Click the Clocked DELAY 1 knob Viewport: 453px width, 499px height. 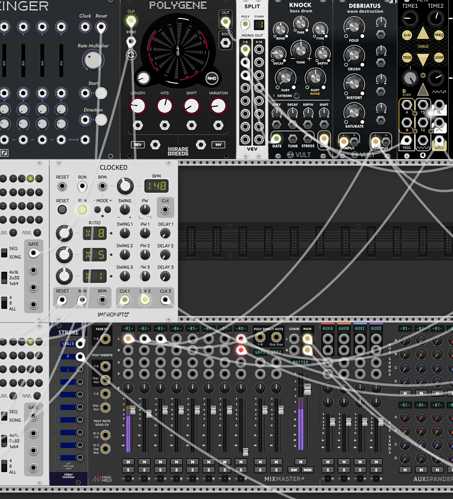pos(165,233)
